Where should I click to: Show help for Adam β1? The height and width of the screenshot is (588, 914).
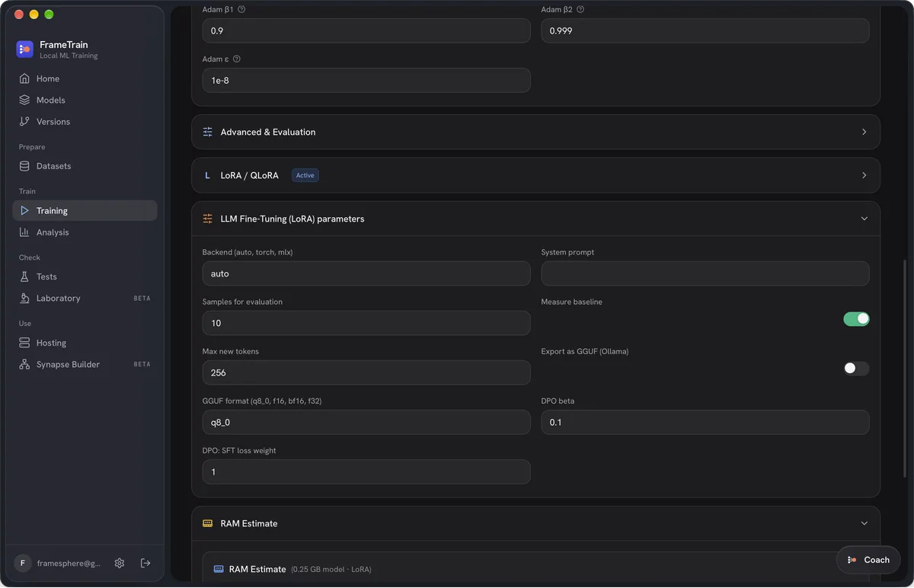click(x=241, y=10)
